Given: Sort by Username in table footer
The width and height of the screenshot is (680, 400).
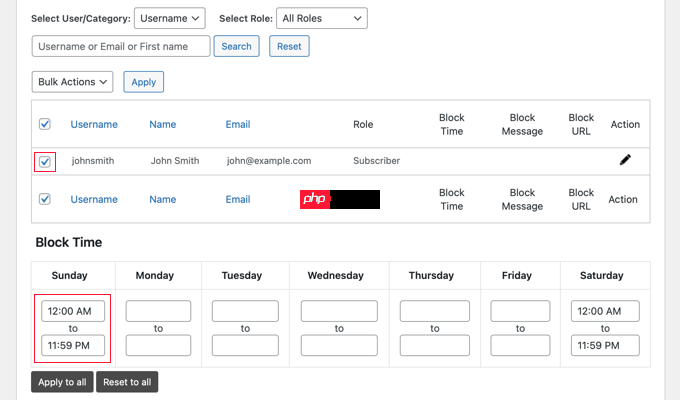Looking at the screenshot, I should coord(94,200).
